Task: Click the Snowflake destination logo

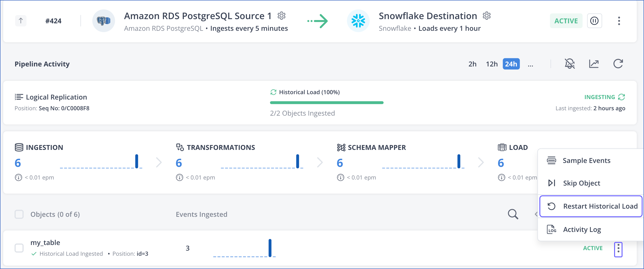Action: tap(358, 21)
